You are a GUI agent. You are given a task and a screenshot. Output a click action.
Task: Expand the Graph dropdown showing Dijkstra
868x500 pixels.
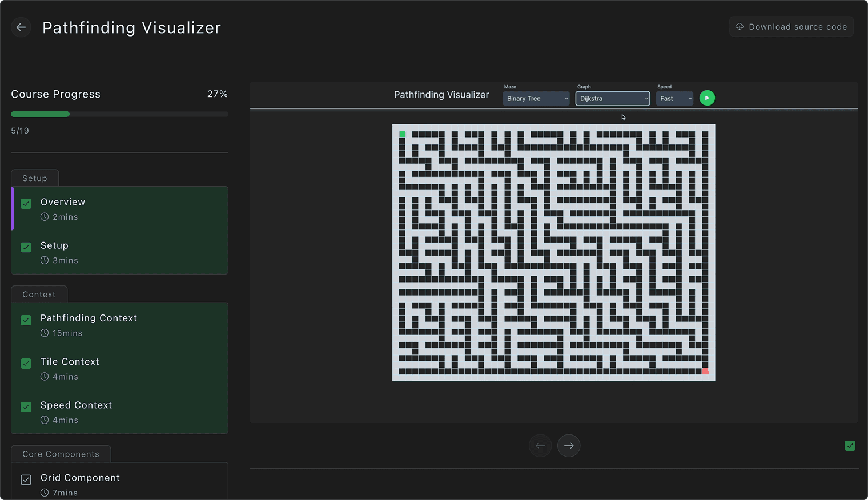click(612, 99)
